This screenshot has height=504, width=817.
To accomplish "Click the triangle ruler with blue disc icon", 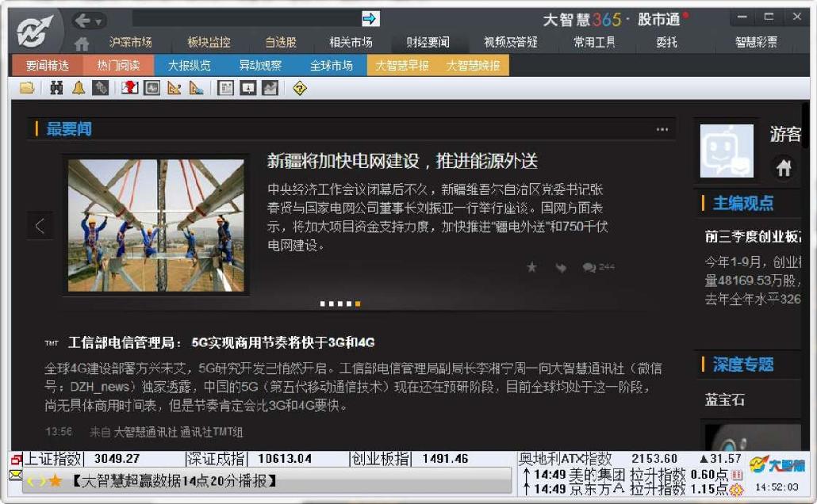I will point(197,88).
